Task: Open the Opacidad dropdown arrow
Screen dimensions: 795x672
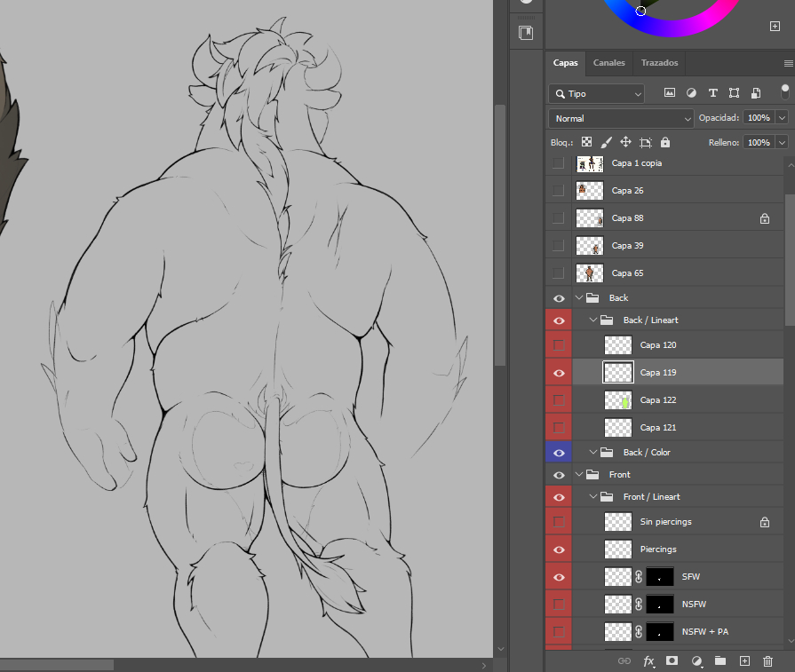Action: (x=782, y=118)
